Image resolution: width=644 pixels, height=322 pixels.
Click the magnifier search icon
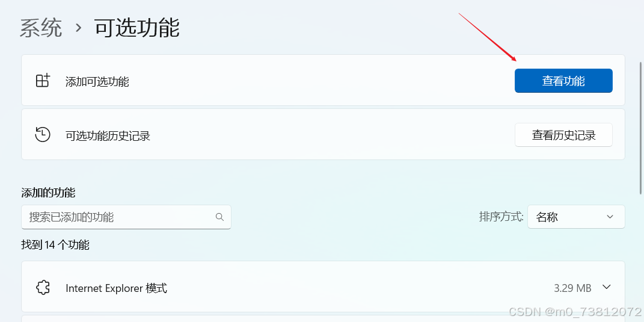[219, 217]
